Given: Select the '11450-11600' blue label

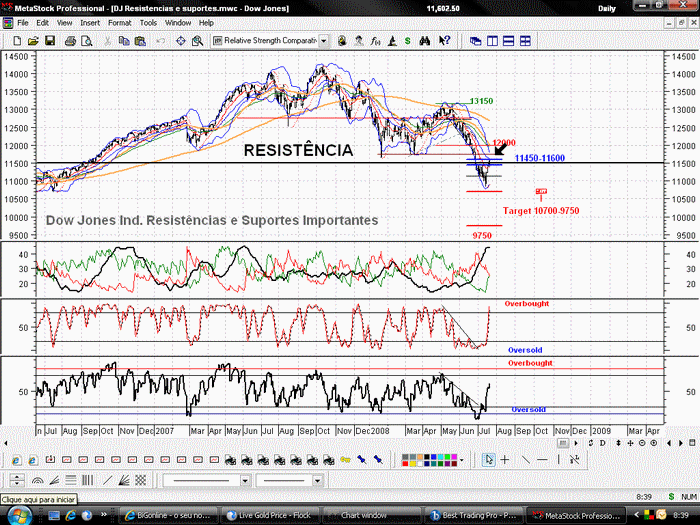Looking at the screenshot, I should (540, 158).
